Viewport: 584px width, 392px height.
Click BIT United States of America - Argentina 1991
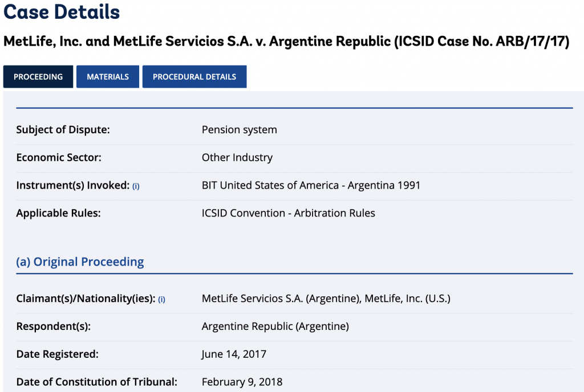point(311,185)
